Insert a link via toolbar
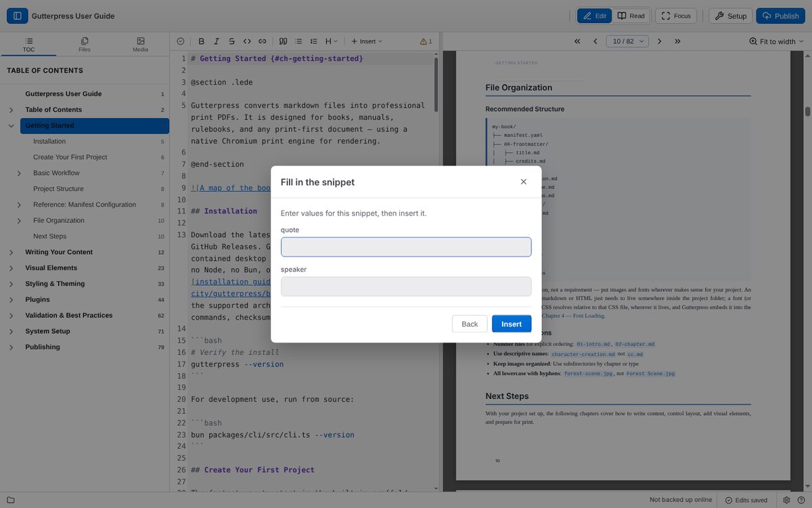 (263, 41)
